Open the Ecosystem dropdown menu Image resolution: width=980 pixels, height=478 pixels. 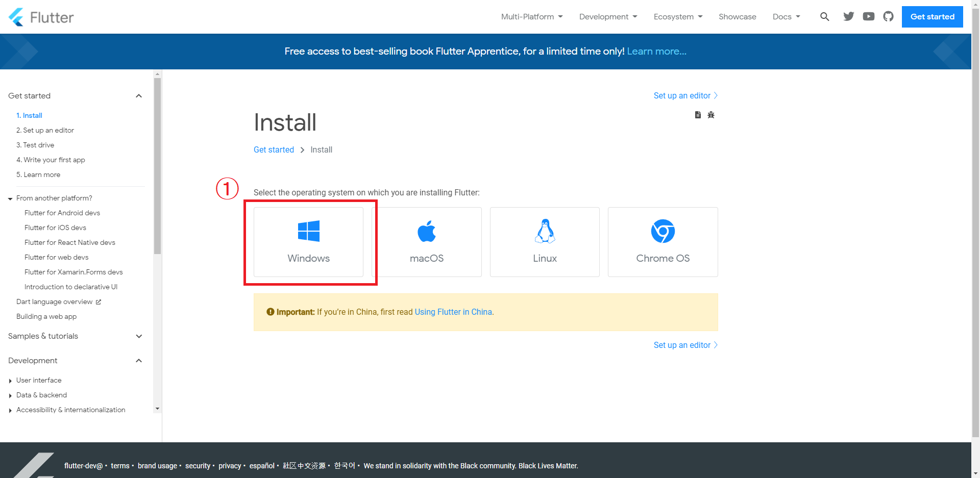tap(678, 17)
